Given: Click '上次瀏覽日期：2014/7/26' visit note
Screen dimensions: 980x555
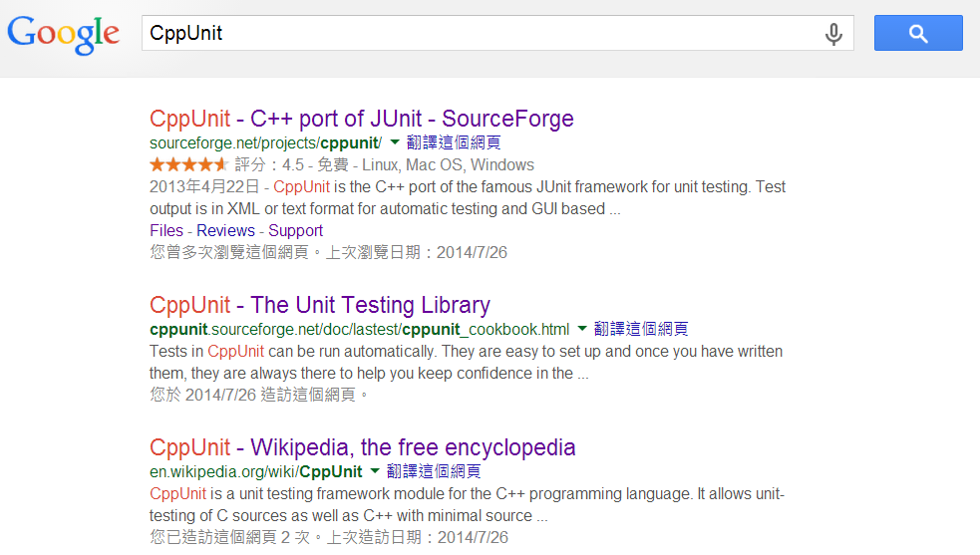Looking at the screenshot, I should (x=417, y=252).
